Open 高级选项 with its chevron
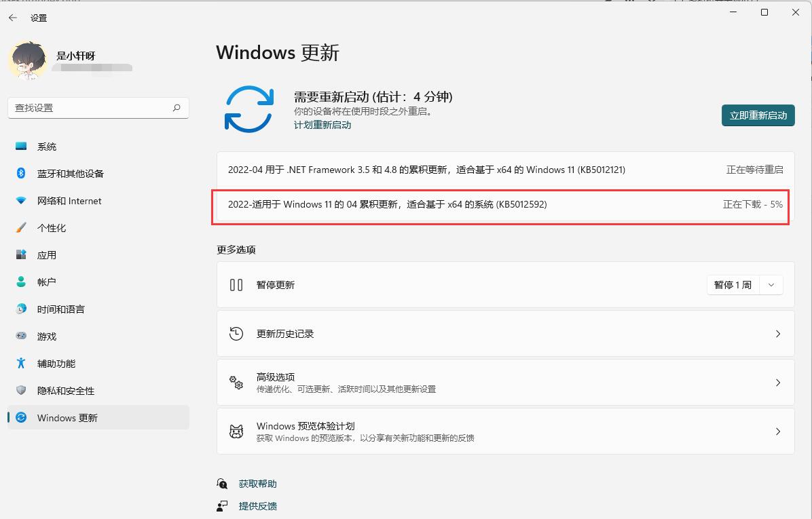This screenshot has width=812, height=519. tap(778, 383)
